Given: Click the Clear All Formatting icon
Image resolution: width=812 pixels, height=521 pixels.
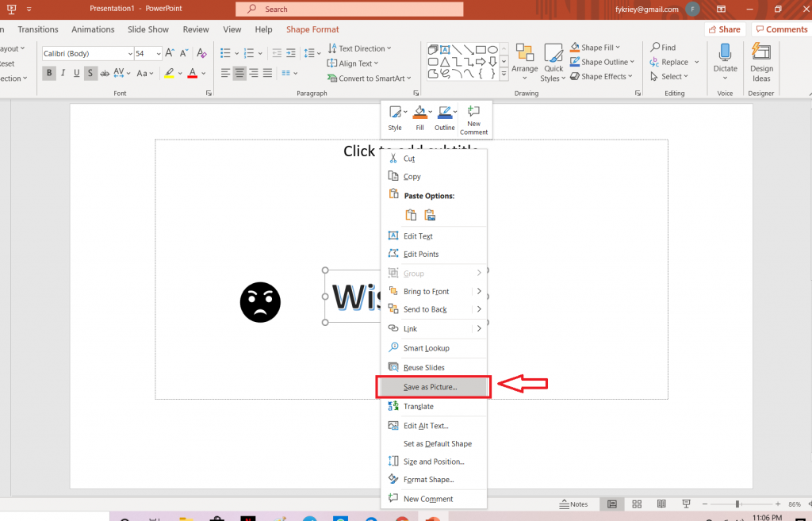Looking at the screenshot, I should click(x=201, y=54).
